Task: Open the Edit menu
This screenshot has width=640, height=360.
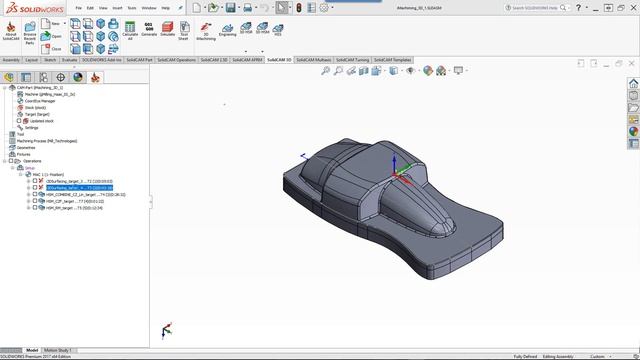Action: coord(90,8)
